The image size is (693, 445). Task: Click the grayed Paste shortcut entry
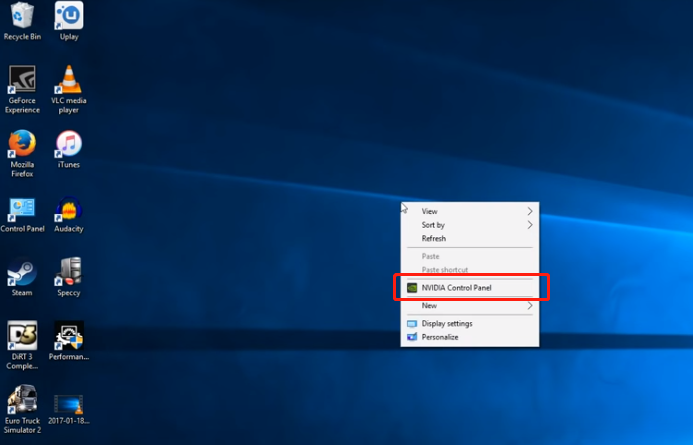pyautogui.click(x=470, y=270)
